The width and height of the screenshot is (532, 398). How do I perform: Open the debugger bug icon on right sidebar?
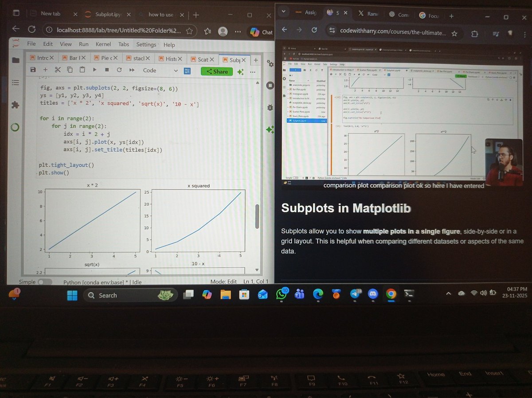click(270, 108)
